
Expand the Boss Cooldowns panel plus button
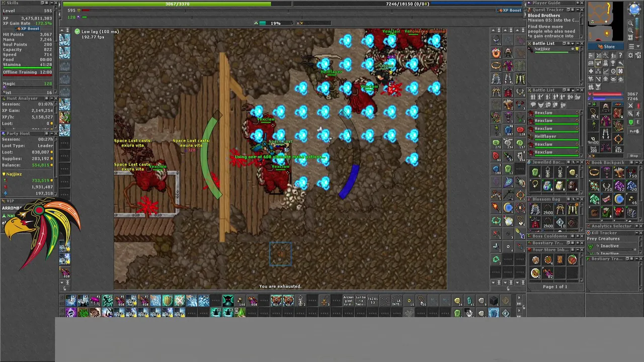pyautogui.click(x=578, y=236)
